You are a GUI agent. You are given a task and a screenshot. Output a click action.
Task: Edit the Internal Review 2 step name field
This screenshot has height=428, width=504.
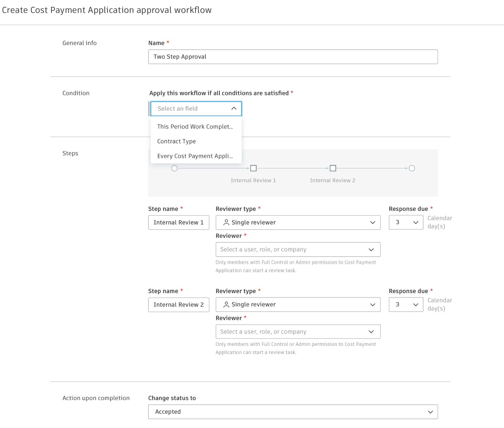pyautogui.click(x=179, y=305)
